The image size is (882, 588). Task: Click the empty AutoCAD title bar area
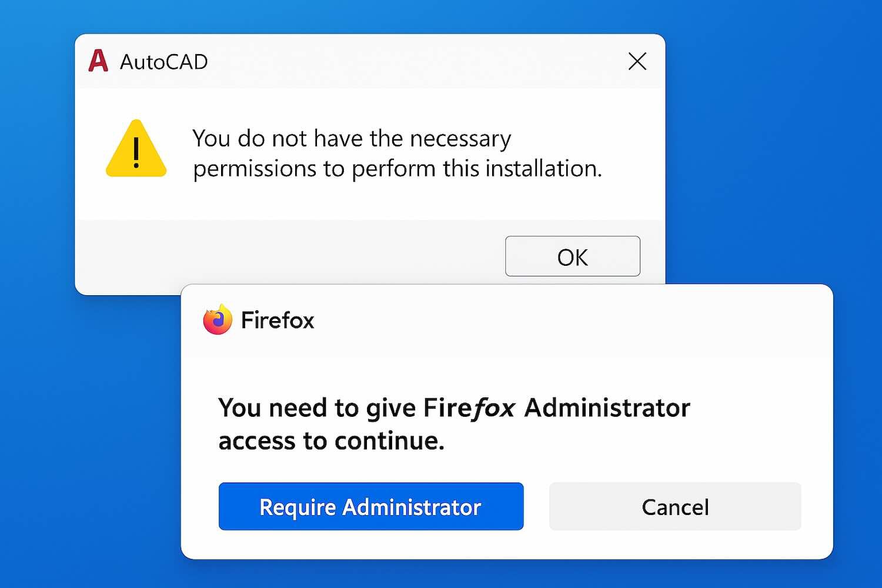coord(412,61)
